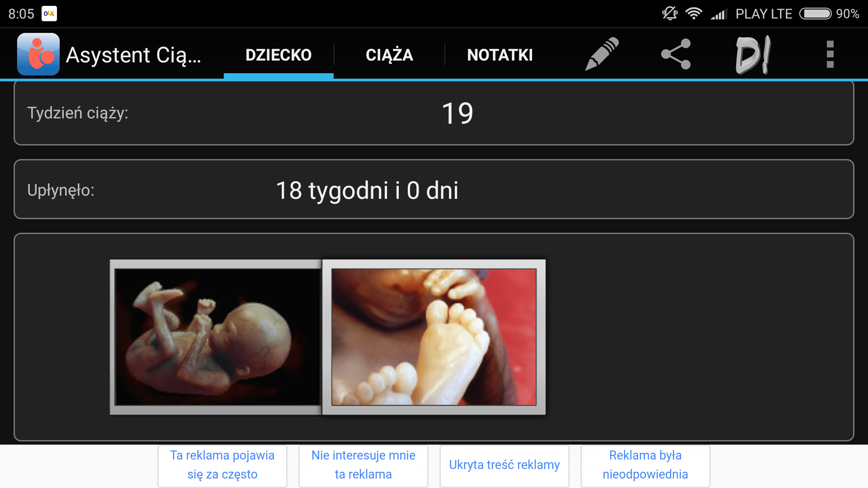Tap the week number 19 value

458,113
